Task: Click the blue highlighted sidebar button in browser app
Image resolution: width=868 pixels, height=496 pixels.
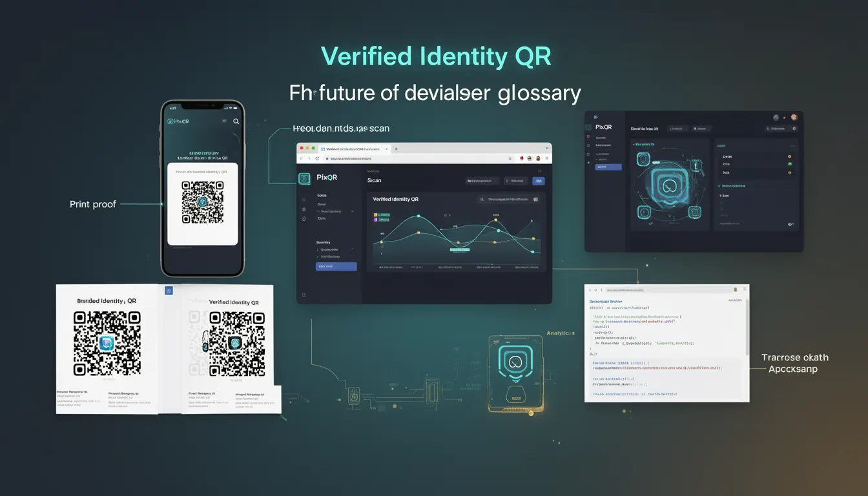Action: pos(336,266)
